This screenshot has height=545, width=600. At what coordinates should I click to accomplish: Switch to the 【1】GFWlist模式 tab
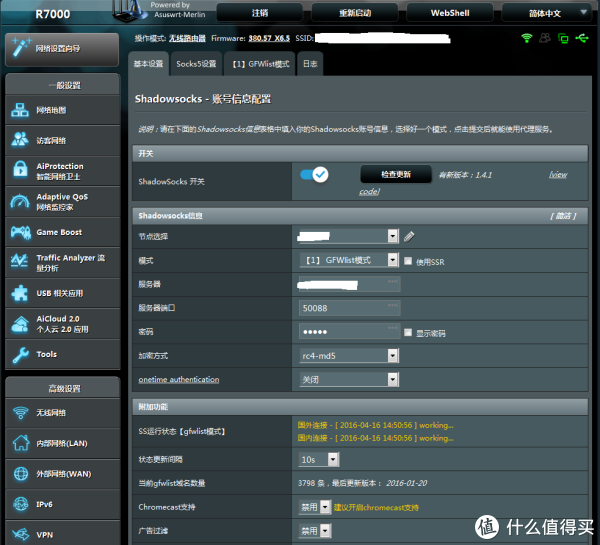261,64
